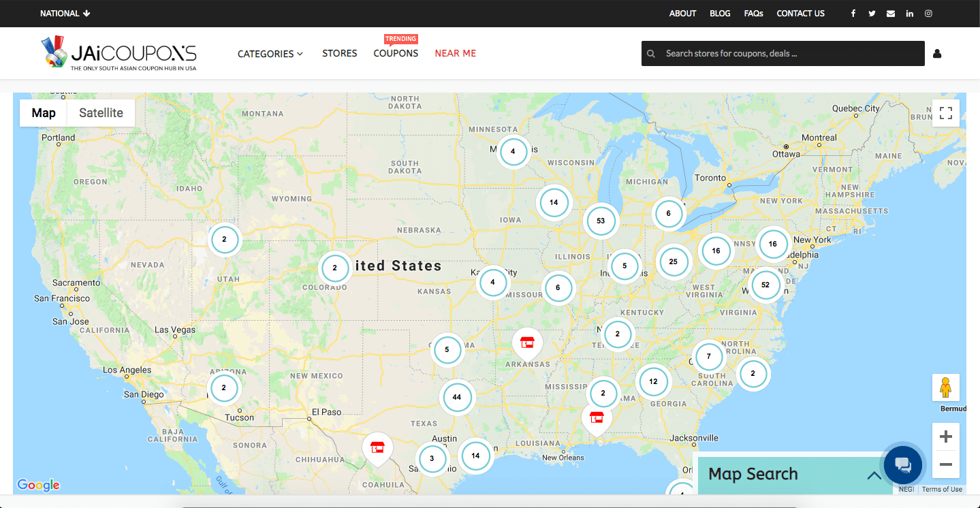Screen dimensions: 980x508
Task: Open the FAQs link
Action: click(x=754, y=14)
